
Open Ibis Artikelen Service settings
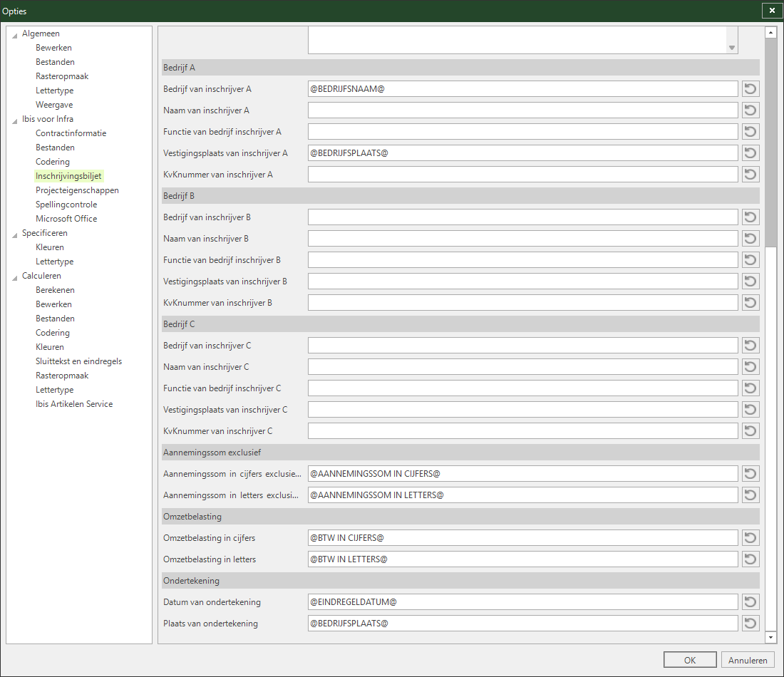click(74, 404)
